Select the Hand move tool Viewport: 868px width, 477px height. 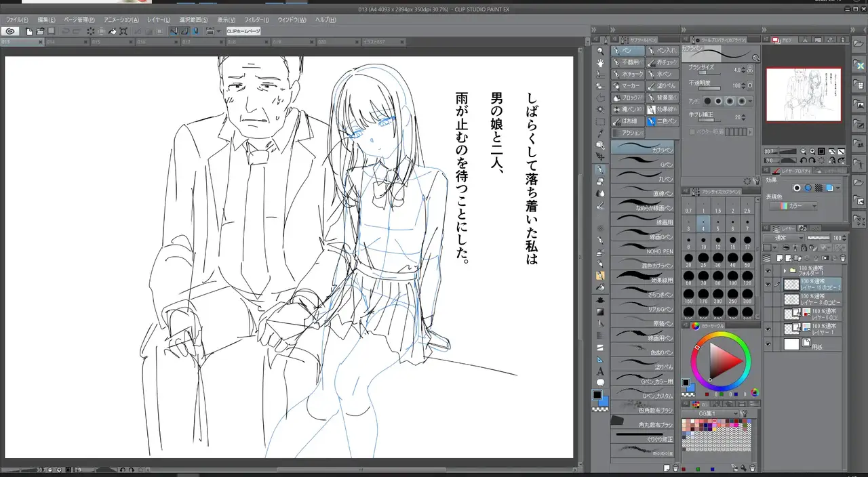tap(600, 62)
